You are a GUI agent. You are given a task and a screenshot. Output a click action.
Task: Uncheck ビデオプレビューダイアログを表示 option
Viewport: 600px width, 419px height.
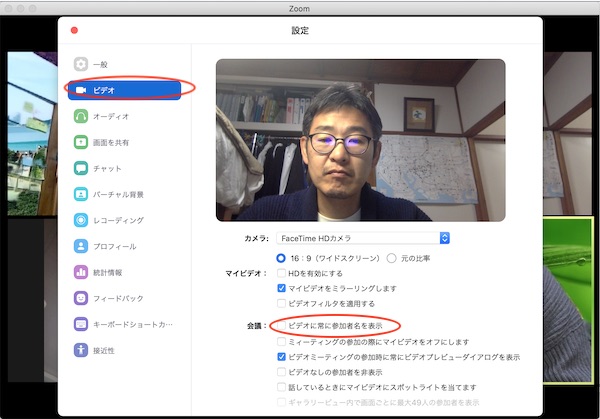click(x=281, y=357)
